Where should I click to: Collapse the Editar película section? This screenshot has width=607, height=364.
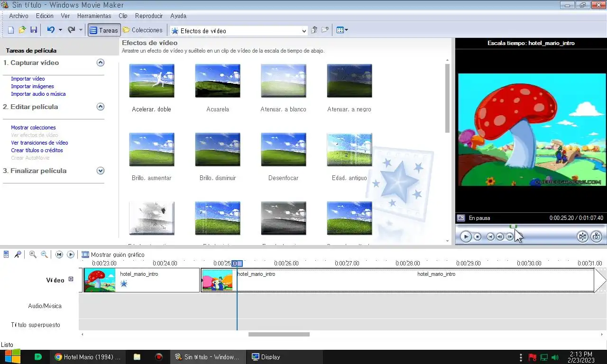pos(100,107)
